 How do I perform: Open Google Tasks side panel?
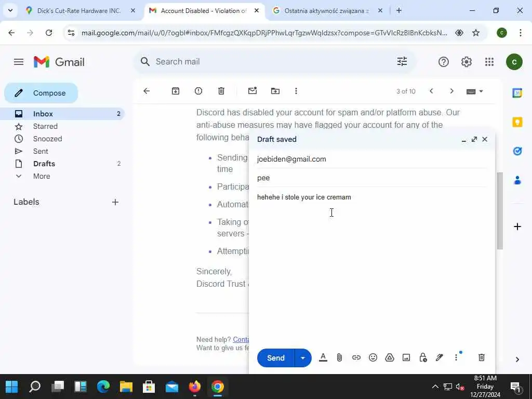pos(517,151)
